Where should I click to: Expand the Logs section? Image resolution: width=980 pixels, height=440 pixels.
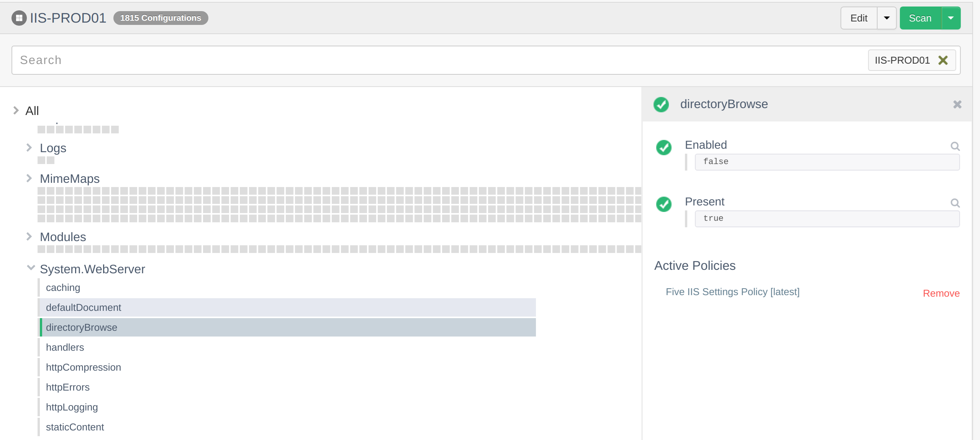29,148
